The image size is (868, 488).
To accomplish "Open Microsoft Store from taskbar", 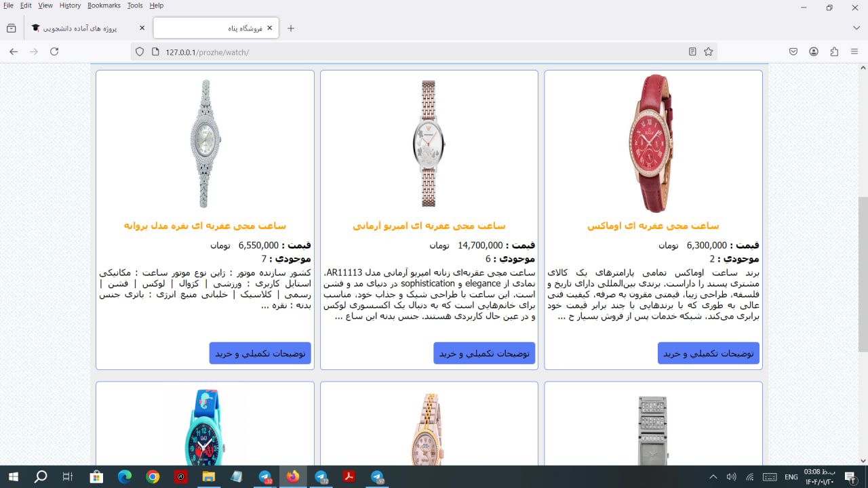I will (96, 477).
